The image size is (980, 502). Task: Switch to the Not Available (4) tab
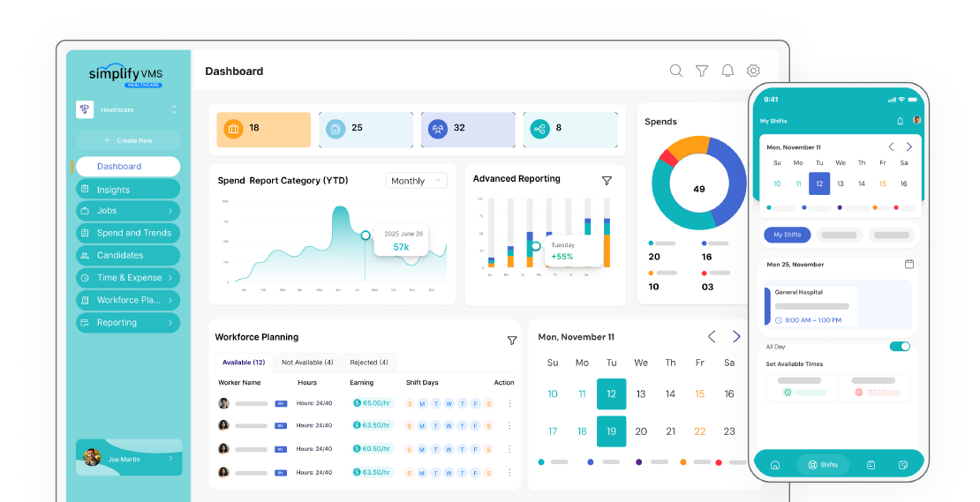(x=307, y=363)
